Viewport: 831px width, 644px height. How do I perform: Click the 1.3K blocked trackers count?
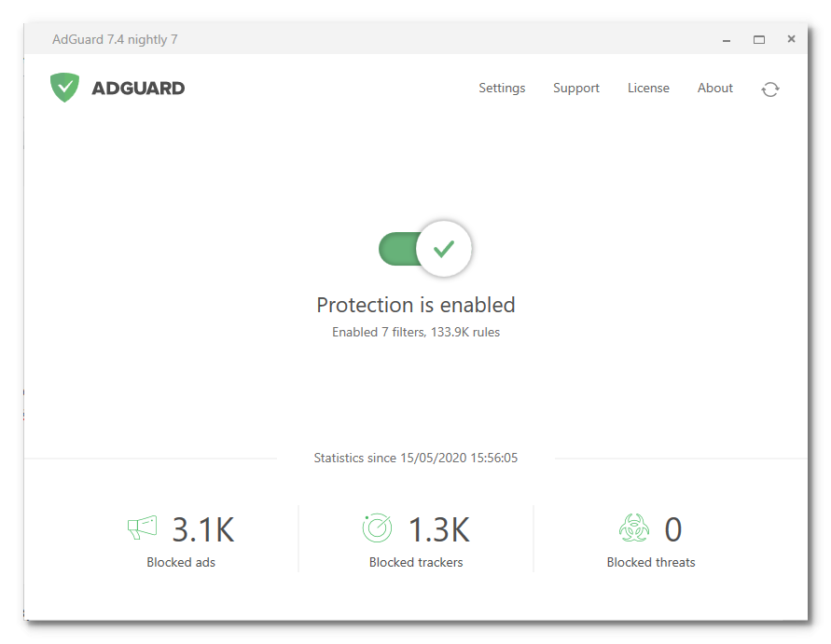tap(439, 529)
